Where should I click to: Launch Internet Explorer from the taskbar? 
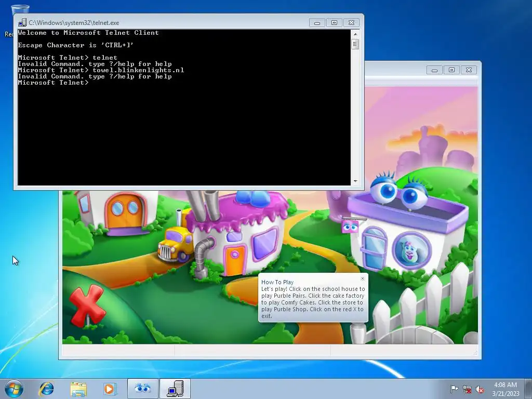[x=46, y=389]
